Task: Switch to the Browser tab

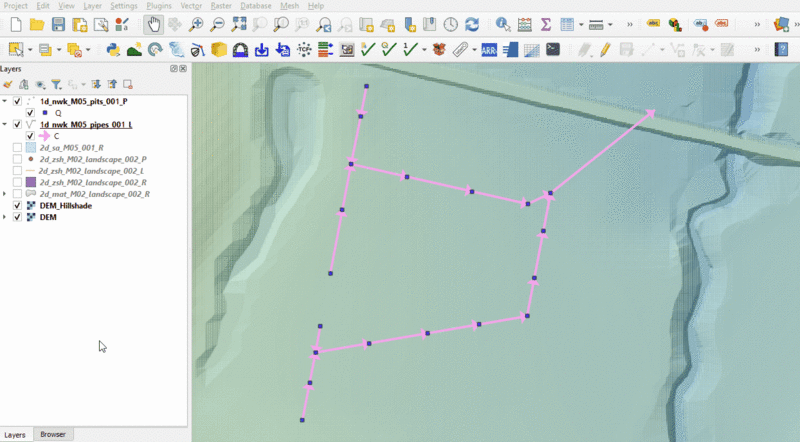Action: tap(52, 435)
